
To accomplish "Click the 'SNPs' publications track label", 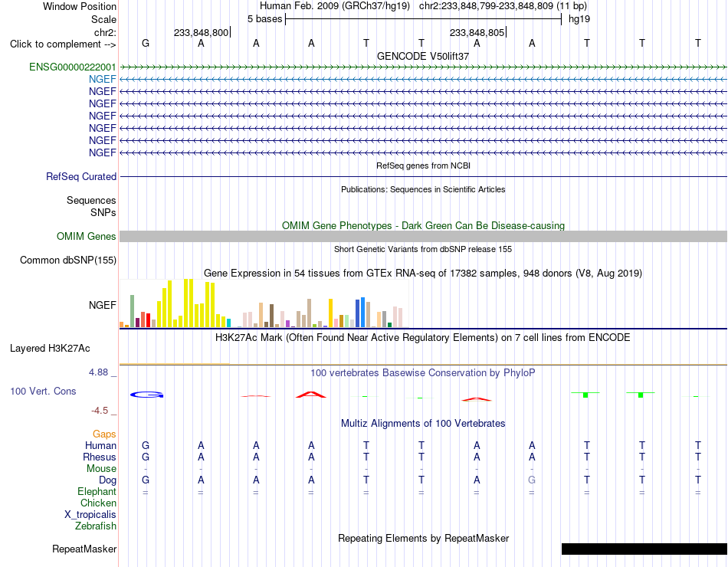I will click(x=103, y=212).
